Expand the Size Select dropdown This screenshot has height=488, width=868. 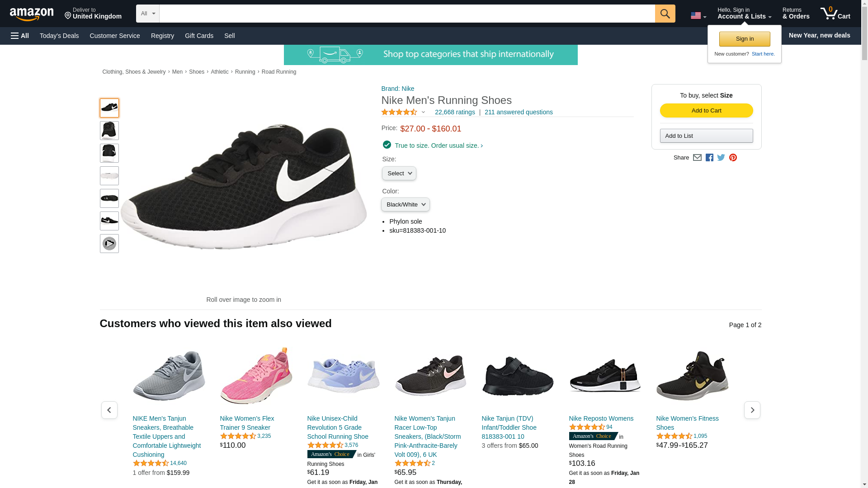[x=399, y=174]
